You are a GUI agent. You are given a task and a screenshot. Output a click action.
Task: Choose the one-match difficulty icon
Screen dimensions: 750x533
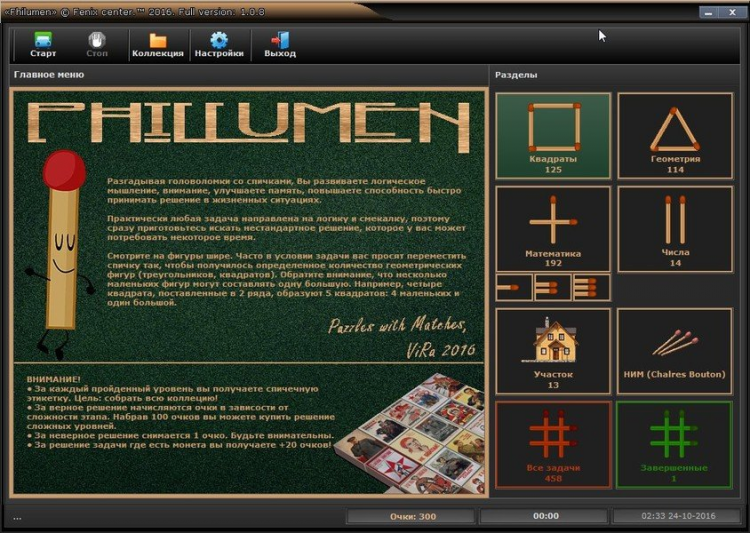click(514, 288)
